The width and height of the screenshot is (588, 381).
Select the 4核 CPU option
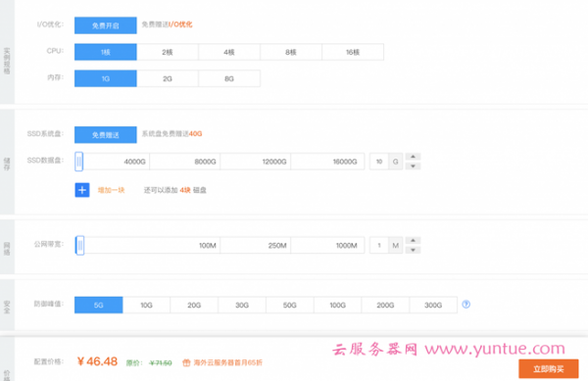[x=229, y=52]
